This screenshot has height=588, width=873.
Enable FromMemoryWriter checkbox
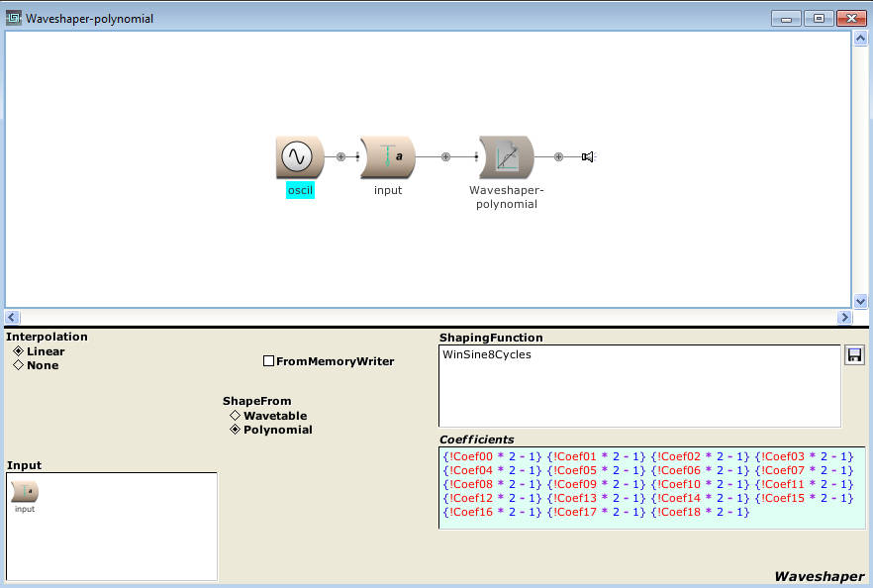coord(268,360)
